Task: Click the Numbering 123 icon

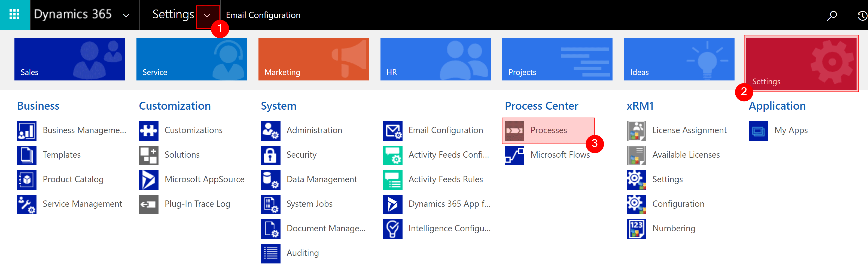Action: point(636,229)
